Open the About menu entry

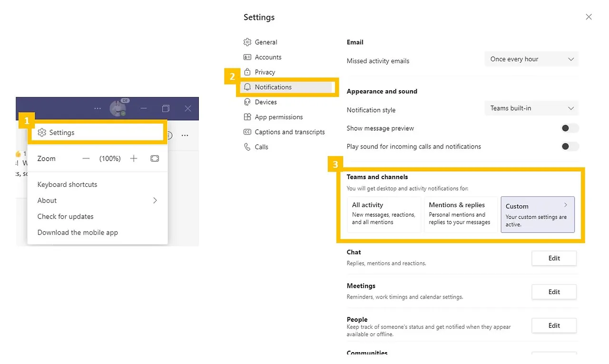click(x=98, y=201)
